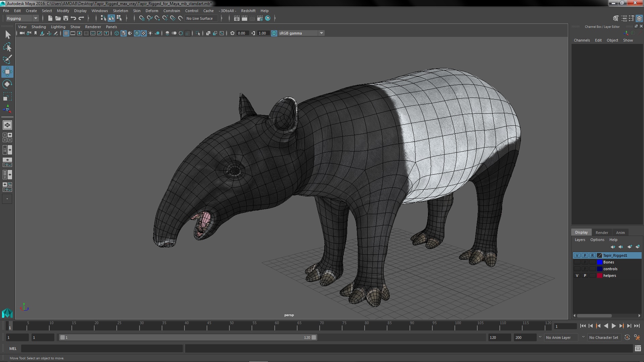The height and width of the screenshot is (362, 644).
Task: Open the Script Editor icon
Action: coord(638,349)
